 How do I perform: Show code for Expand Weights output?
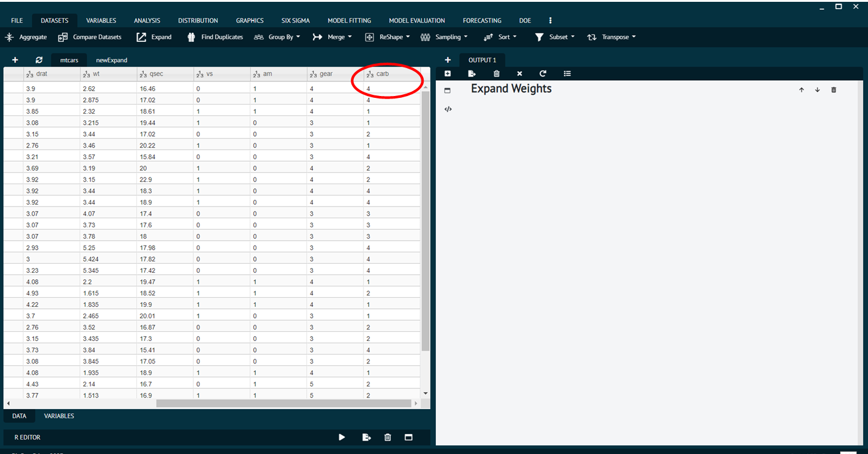tap(448, 109)
